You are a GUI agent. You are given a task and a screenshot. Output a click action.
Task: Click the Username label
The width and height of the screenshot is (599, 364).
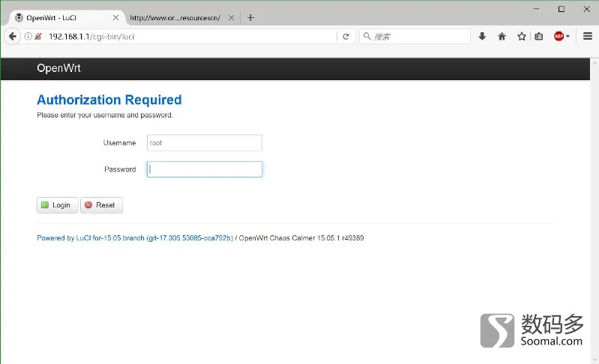point(119,143)
